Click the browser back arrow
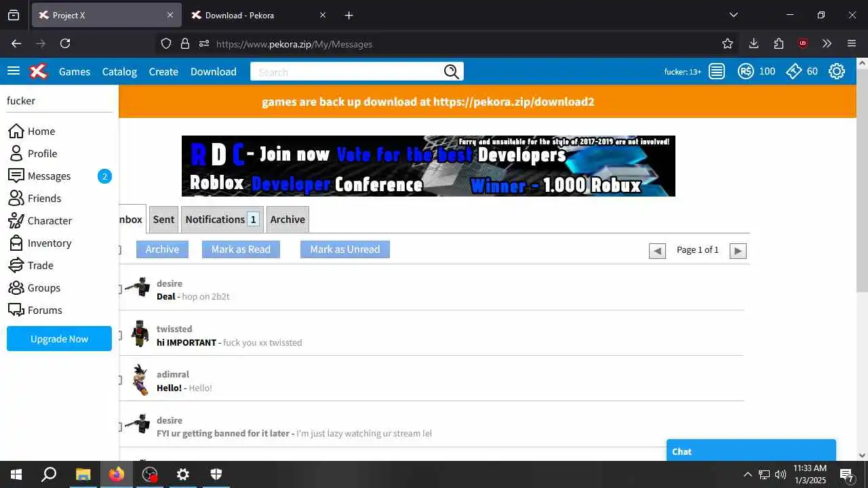 coord(16,43)
